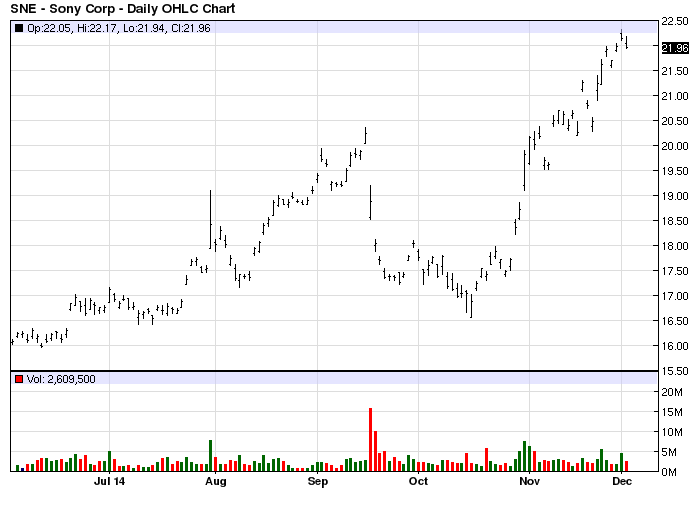This screenshot has width=700, height=512.
Task: Click the OHLC readout 'Op:22.05, Hi:22.17, Lo:21.94, Cl:21.96'
Action: coord(119,28)
